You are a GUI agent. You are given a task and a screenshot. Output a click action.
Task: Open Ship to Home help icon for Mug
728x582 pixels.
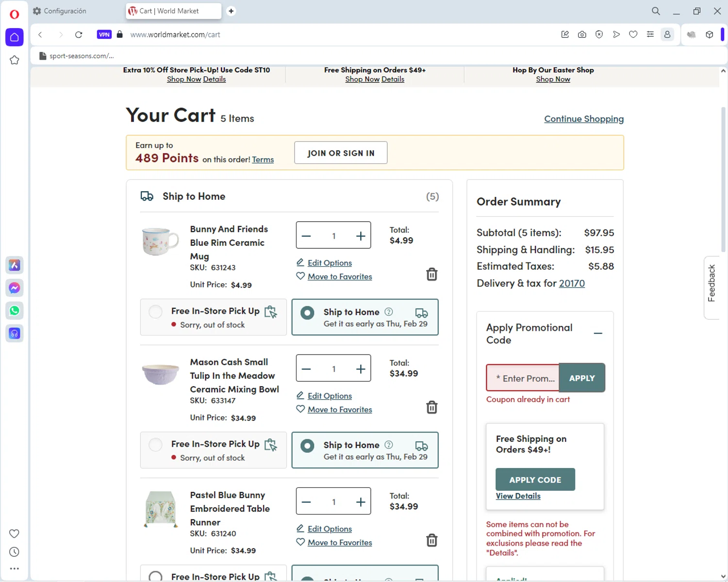click(389, 312)
